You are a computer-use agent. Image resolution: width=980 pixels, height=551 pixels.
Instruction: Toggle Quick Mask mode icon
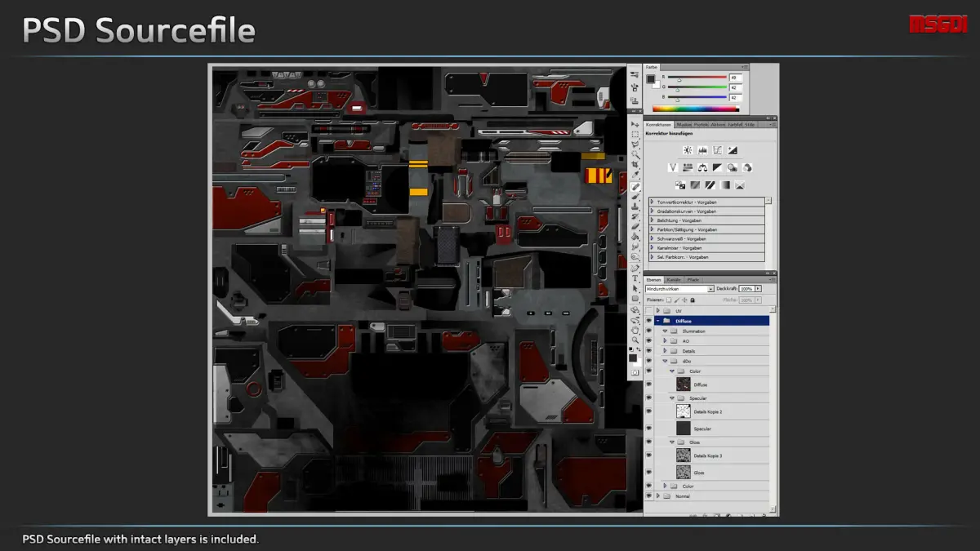pos(635,372)
